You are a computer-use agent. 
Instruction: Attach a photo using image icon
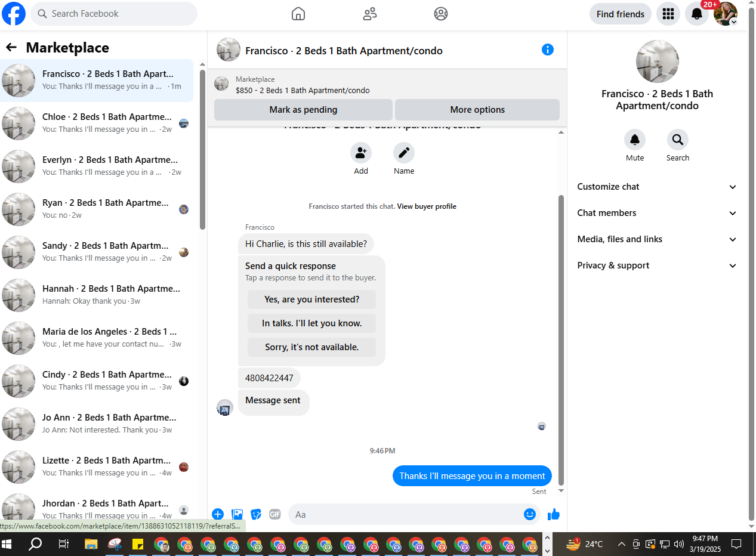237,514
